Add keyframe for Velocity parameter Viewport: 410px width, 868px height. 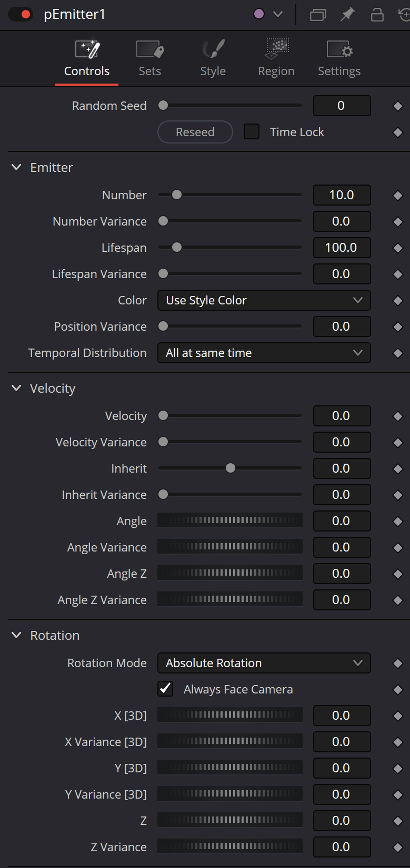[x=398, y=416]
